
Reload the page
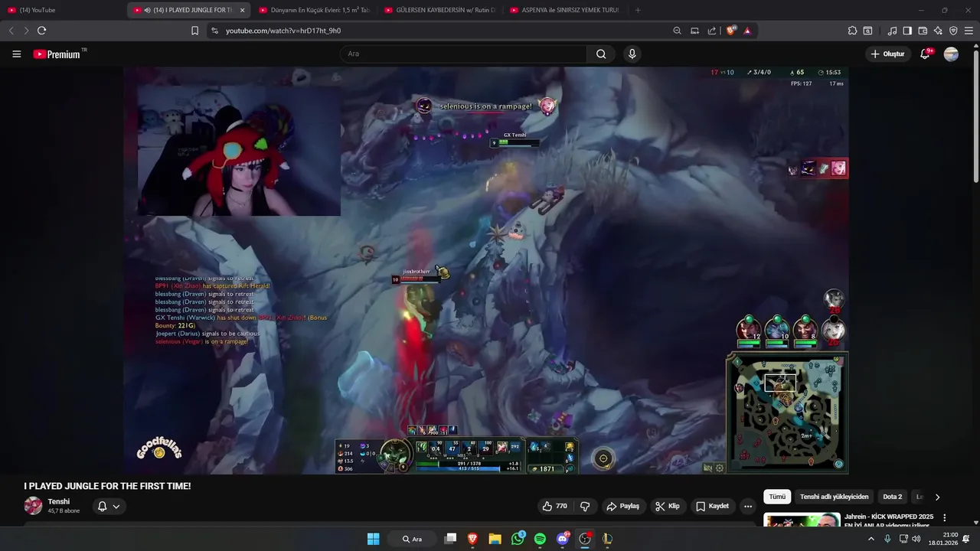[x=41, y=31]
